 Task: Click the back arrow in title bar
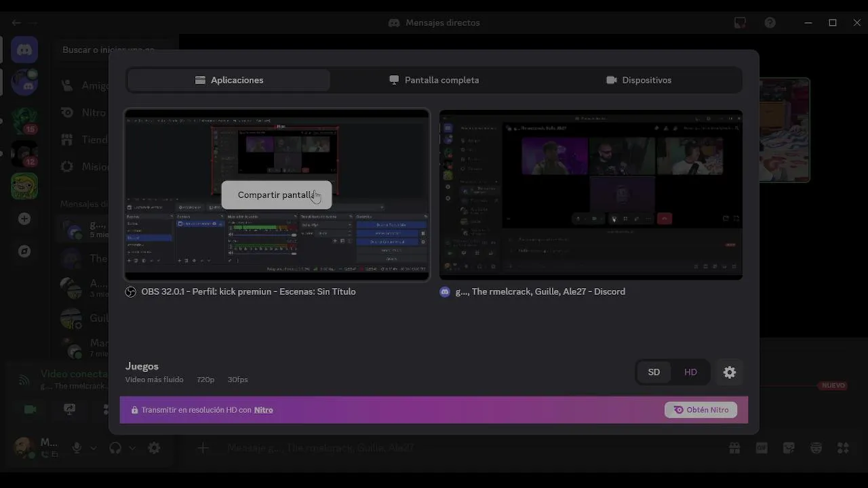point(16,22)
